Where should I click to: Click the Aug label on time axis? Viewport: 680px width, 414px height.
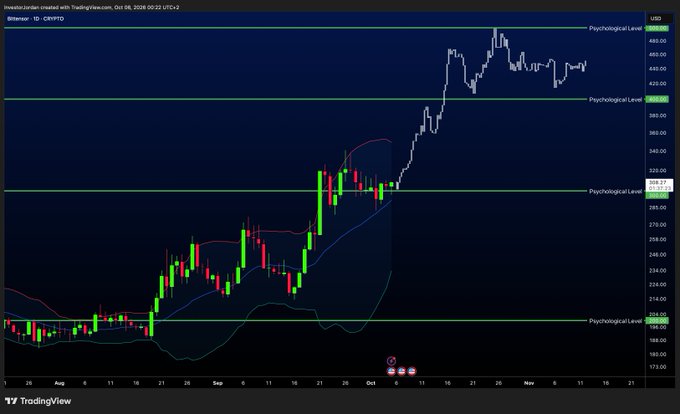59,383
